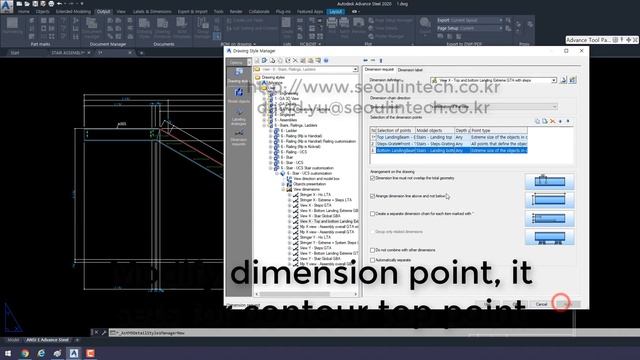640x360 pixels.
Task: Toggle 'Do not combine with other dimensions'
Action: point(372,250)
